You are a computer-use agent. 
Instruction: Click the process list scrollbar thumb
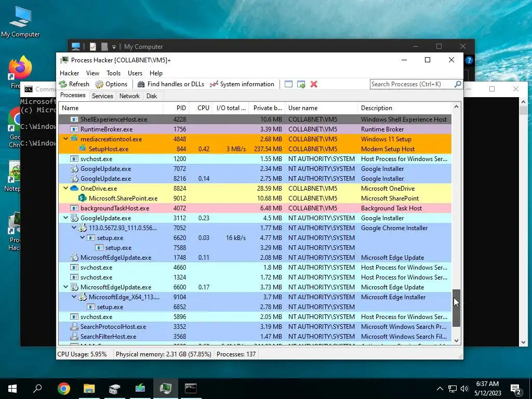pos(456,308)
